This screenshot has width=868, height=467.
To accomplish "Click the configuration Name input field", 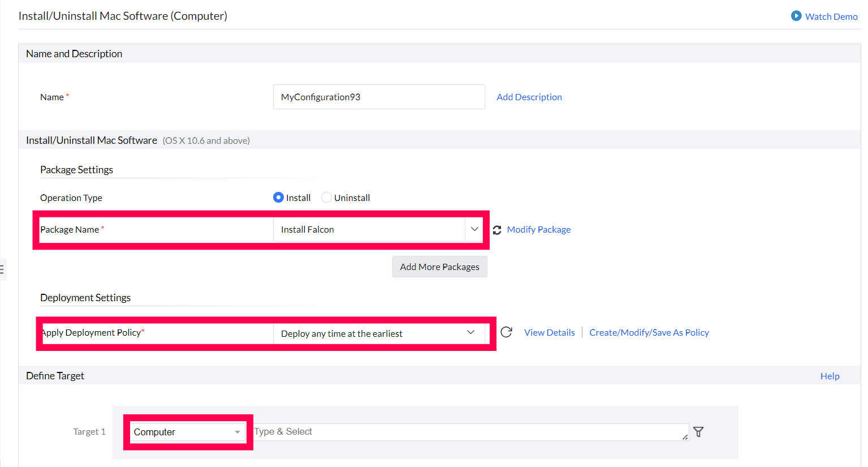I will tap(378, 97).
